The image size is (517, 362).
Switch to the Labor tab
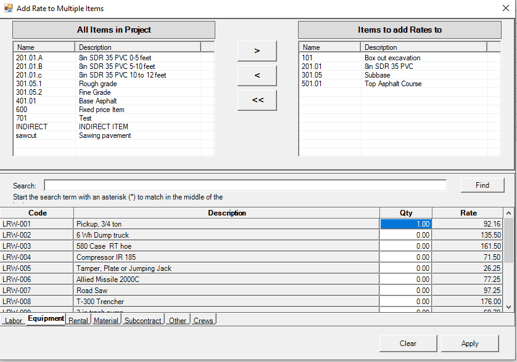click(13, 321)
